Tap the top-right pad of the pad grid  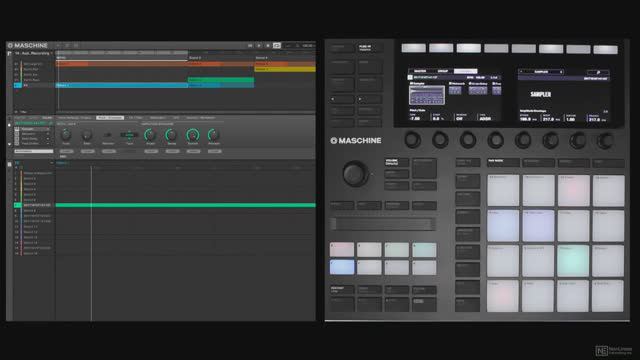click(x=609, y=191)
